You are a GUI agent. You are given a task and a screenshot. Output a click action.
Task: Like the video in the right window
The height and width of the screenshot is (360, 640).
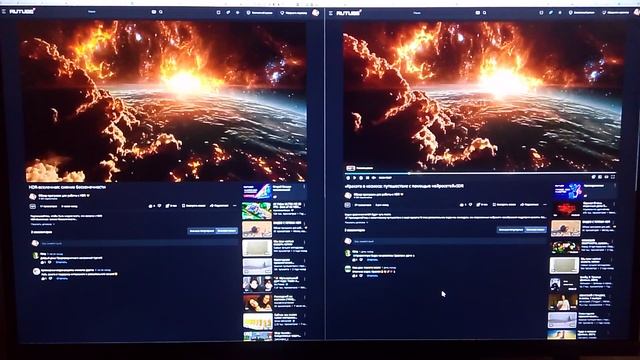463,204
